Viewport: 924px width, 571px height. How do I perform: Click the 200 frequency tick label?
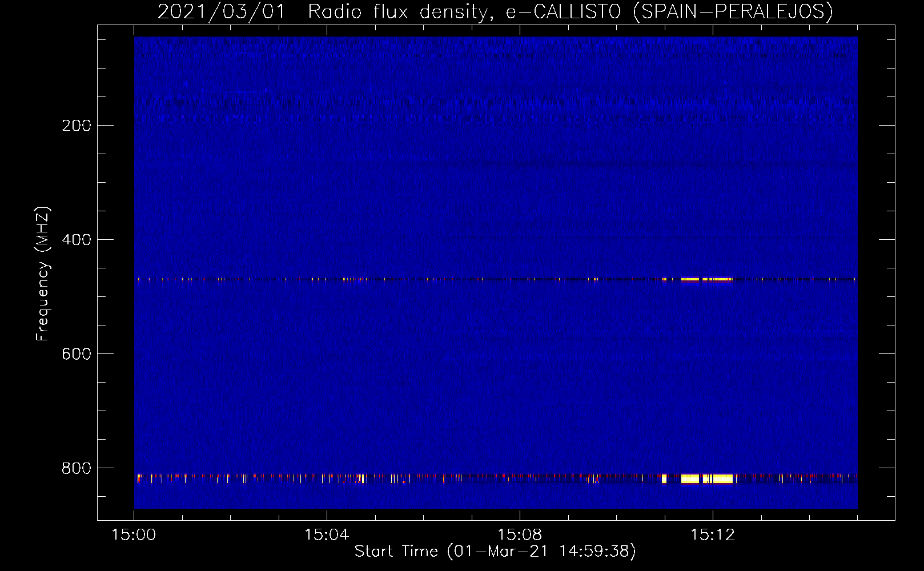pos(77,126)
